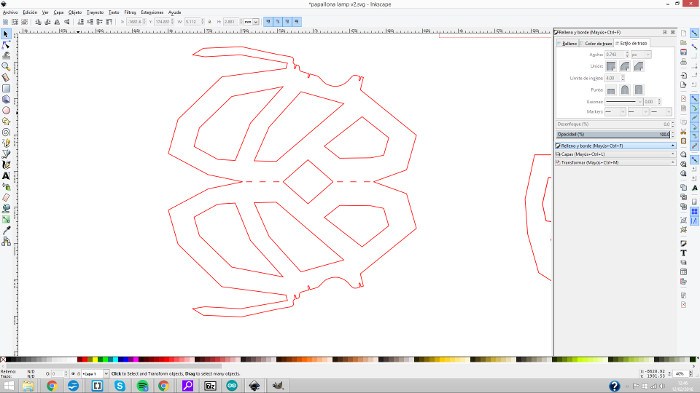The height and width of the screenshot is (393, 700).
Task: Expand Capas (Mayús+Ctrl+L) panel
Action: (615, 154)
